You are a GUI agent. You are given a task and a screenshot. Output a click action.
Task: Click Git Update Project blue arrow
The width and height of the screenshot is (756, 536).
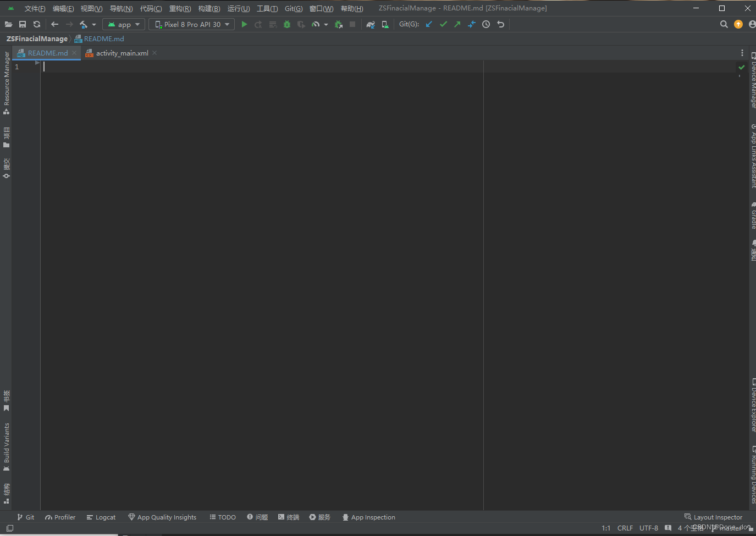(429, 24)
